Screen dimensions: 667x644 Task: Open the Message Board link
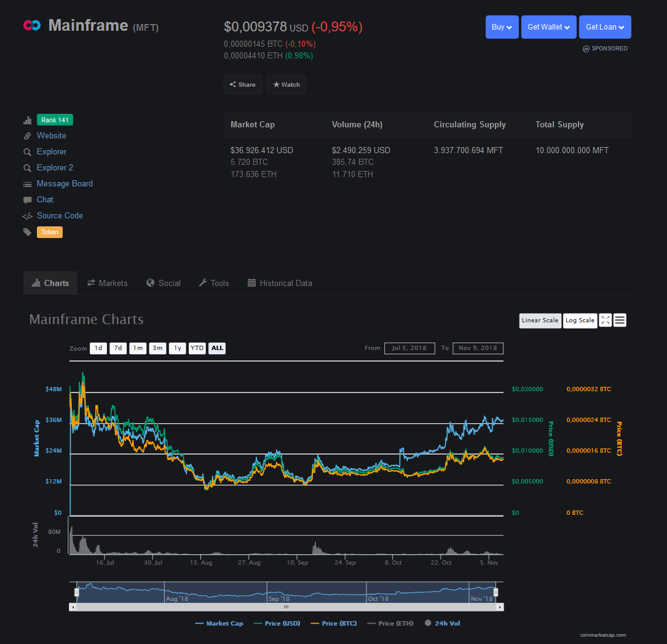[65, 184]
